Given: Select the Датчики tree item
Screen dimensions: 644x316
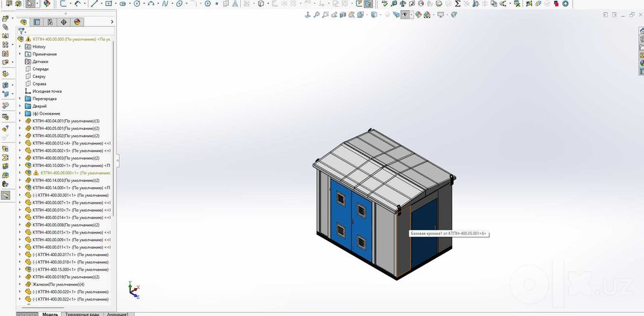Looking at the screenshot, I should [x=40, y=61].
